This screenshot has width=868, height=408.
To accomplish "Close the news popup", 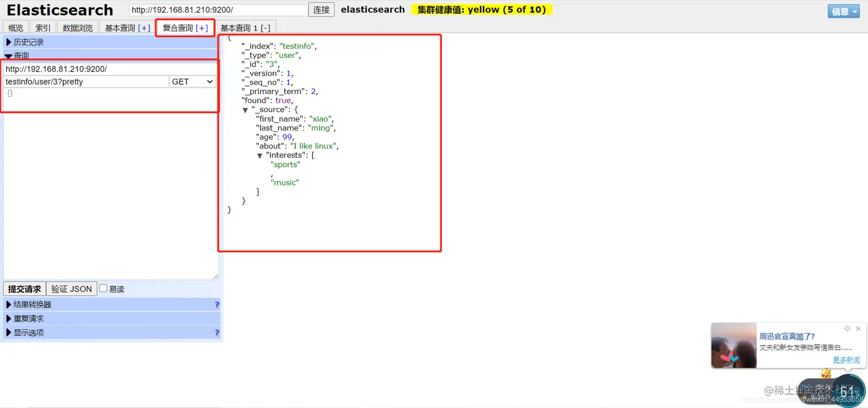I will (x=858, y=328).
